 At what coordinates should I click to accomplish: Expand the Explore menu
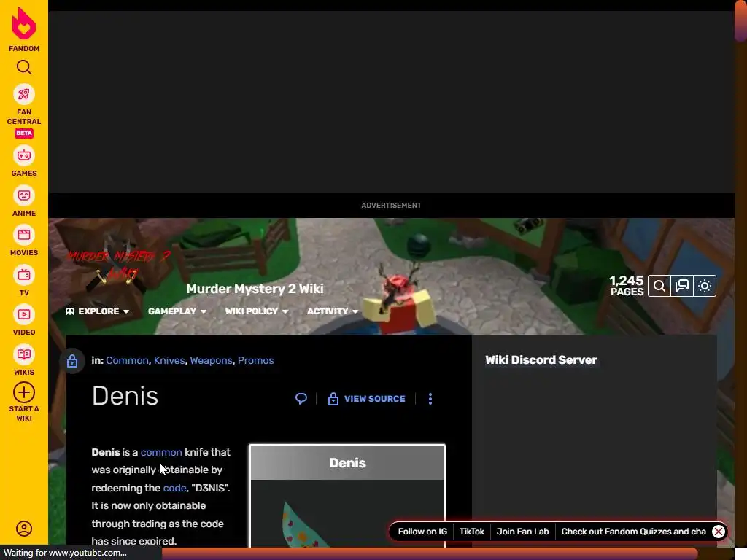coord(98,311)
